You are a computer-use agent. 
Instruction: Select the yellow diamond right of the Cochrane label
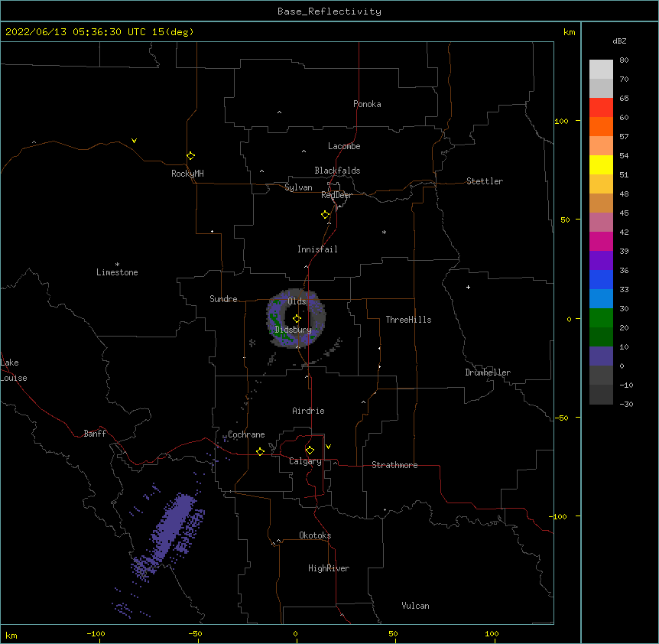pos(260,451)
